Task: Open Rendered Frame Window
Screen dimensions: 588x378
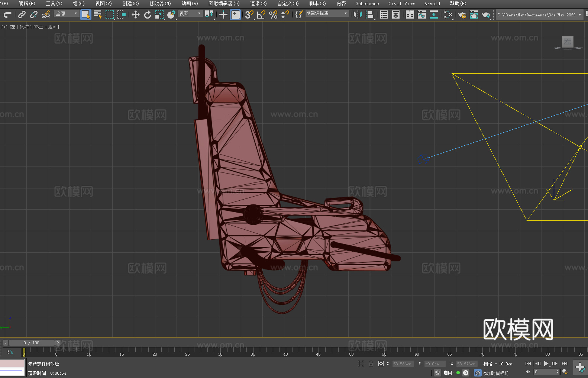Action: pyautogui.click(x=474, y=14)
